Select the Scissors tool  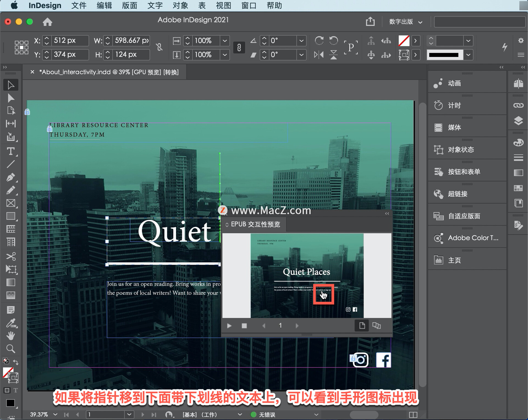point(11,257)
